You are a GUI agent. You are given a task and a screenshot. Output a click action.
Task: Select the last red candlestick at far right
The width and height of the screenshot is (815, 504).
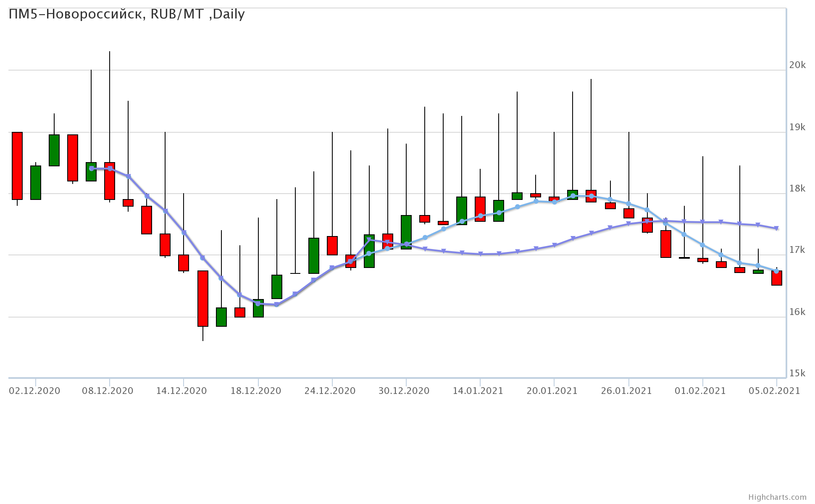click(777, 281)
